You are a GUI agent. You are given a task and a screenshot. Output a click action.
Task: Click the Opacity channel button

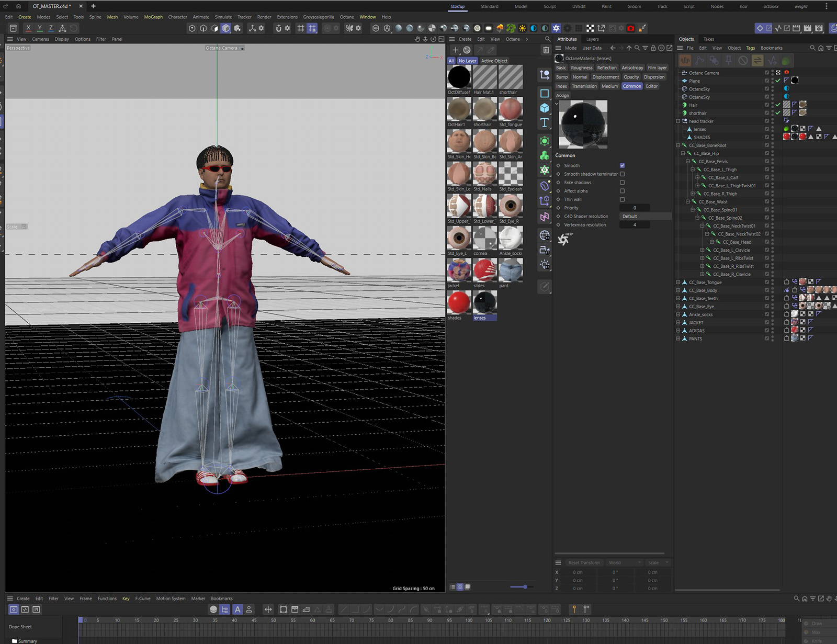click(x=631, y=77)
